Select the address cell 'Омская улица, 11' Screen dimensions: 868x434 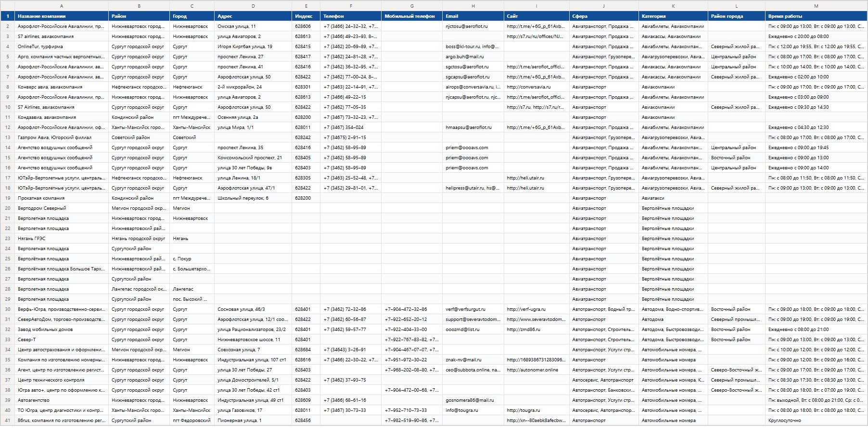(x=253, y=26)
